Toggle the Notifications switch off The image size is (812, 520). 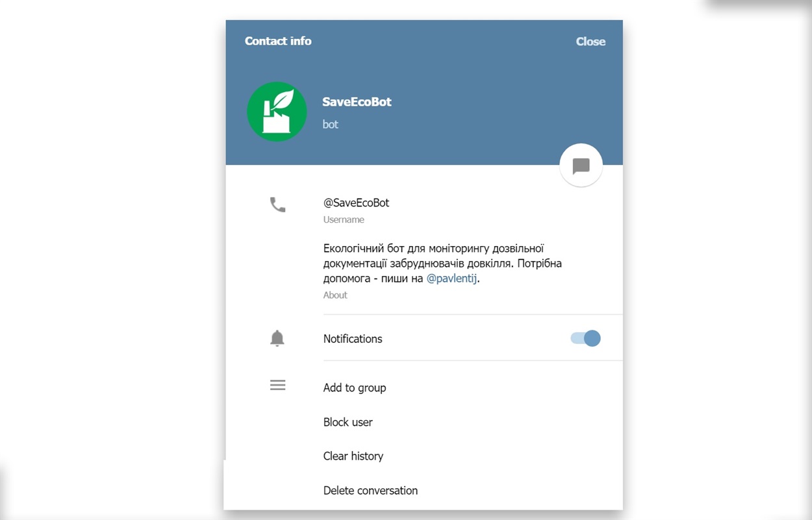(x=585, y=338)
